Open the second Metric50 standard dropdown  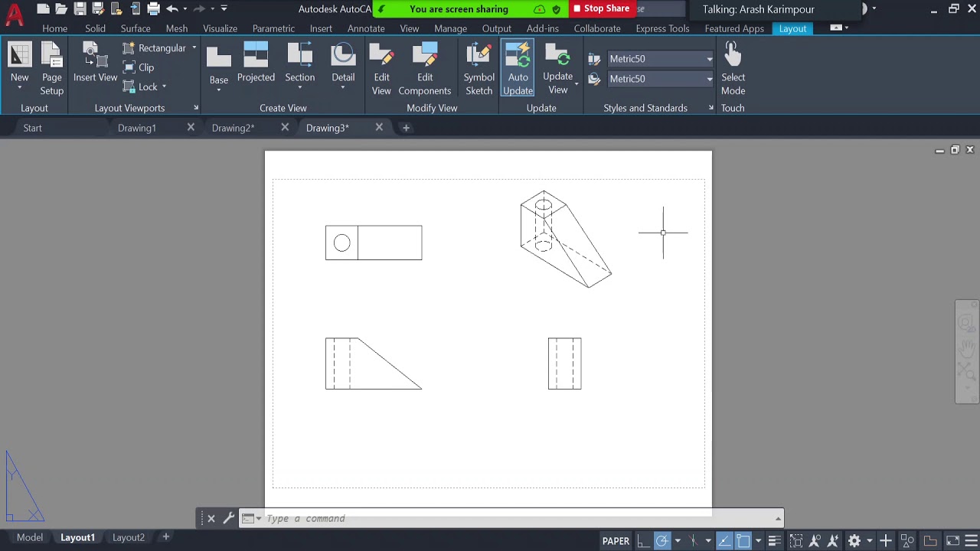tap(709, 79)
